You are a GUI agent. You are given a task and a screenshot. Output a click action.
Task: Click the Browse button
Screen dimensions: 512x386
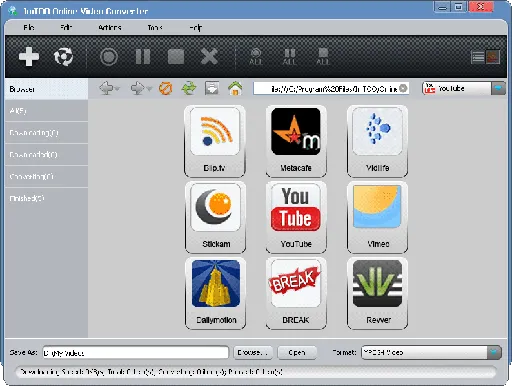(253, 352)
